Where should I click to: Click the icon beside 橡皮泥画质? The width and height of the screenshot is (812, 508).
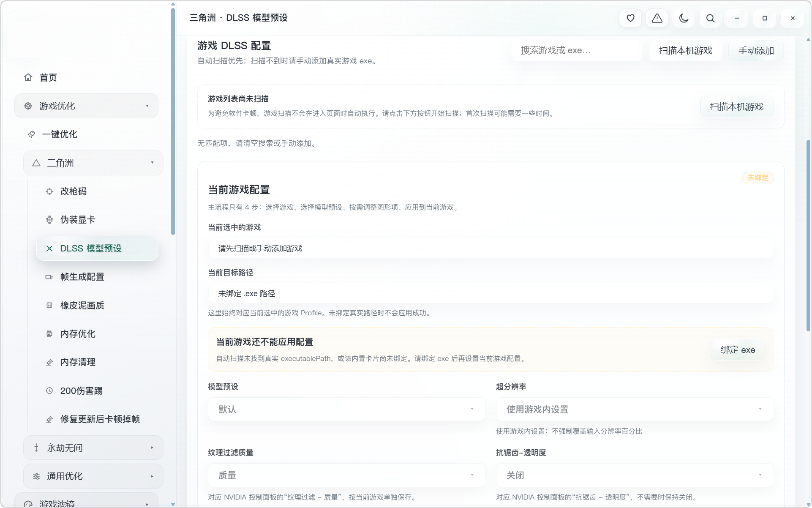(49, 305)
